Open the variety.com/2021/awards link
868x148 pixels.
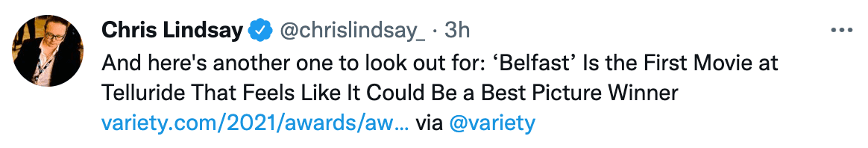tap(255, 123)
